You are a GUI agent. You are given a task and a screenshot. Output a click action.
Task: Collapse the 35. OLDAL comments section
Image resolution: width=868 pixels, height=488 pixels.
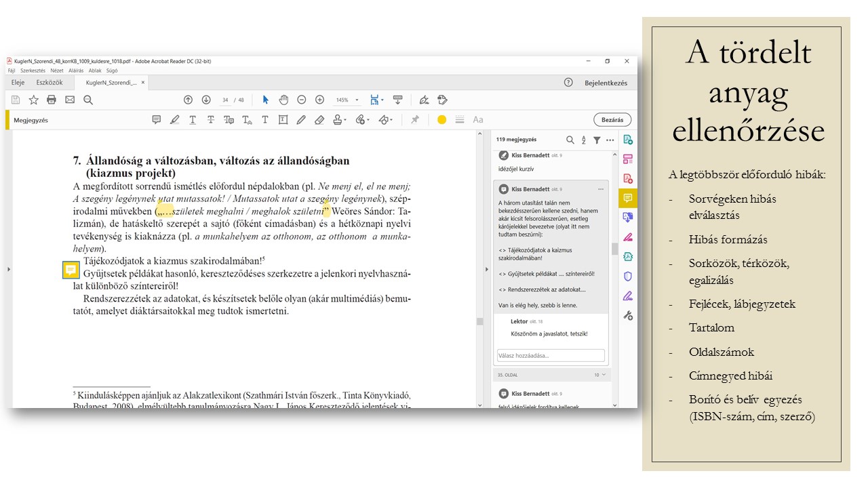pyautogui.click(x=604, y=374)
